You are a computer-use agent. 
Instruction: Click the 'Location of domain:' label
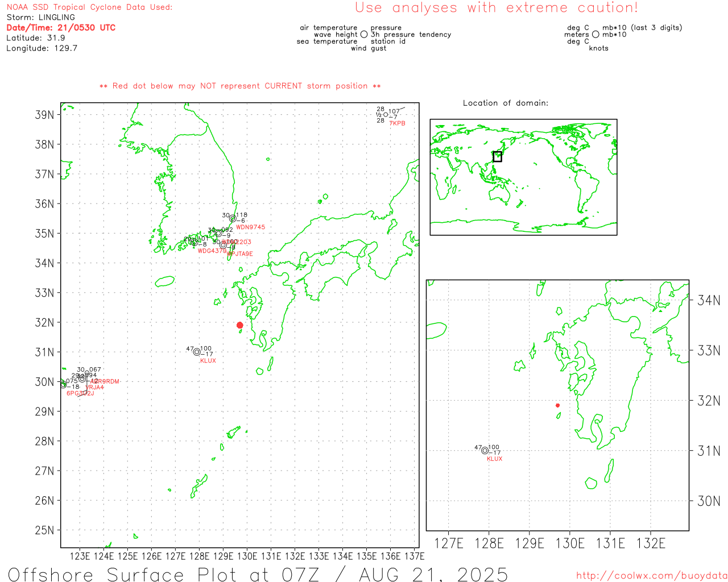pyautogui.click(x=506, y=103)
